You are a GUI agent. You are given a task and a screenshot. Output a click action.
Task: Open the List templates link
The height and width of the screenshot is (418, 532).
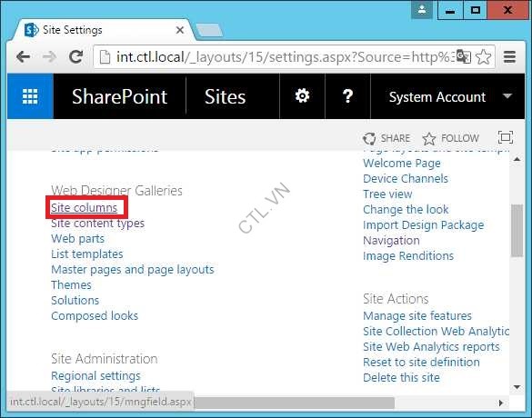coord(87,254)
